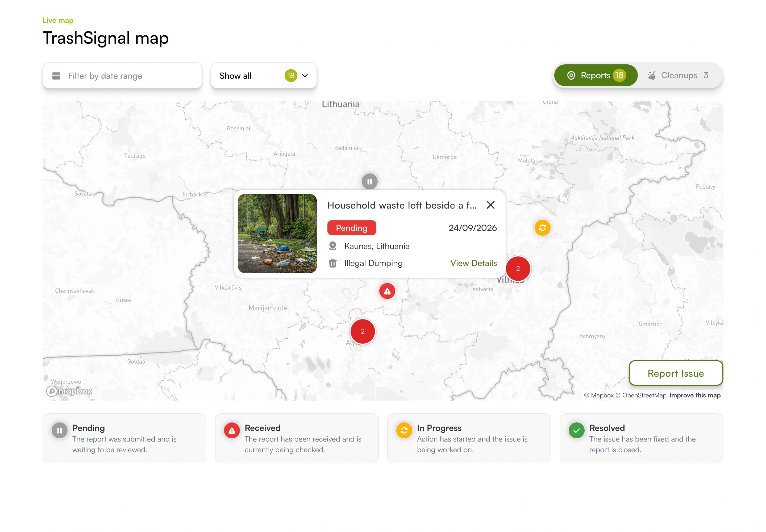766x532 pixels.
Task: Click the gray pending pause marker on the map
Action: coord(369,181)
